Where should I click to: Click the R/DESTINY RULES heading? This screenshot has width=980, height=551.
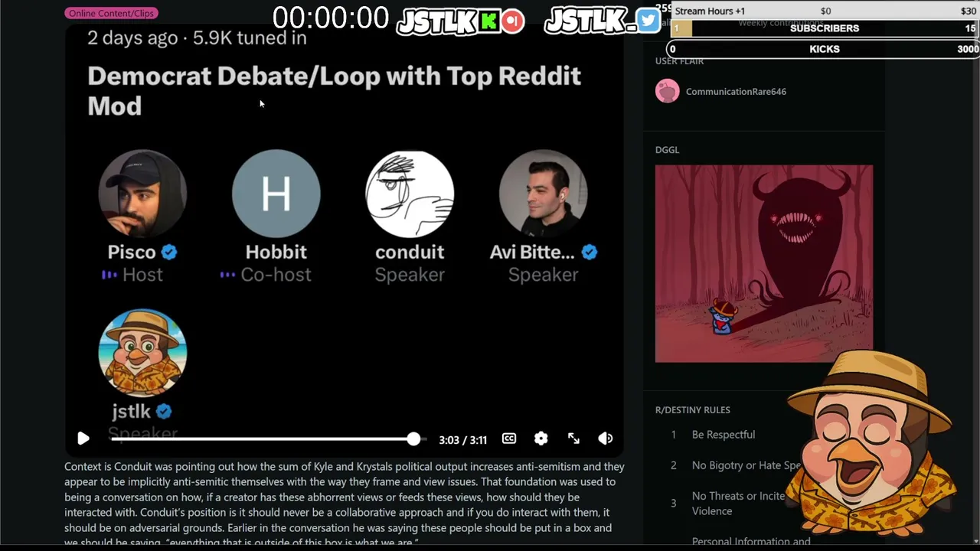click(x=693, y=410)
